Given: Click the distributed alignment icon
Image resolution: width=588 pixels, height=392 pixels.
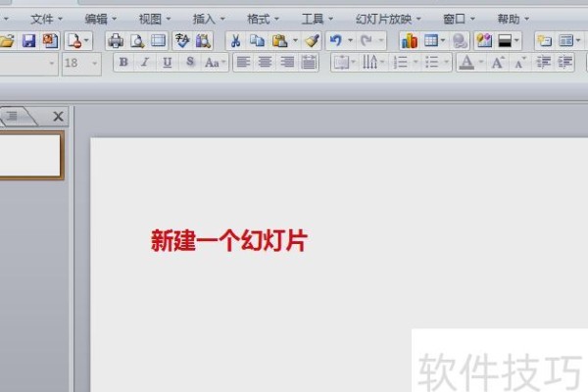Looking at the screenshot, I should [x=309, y=63].
